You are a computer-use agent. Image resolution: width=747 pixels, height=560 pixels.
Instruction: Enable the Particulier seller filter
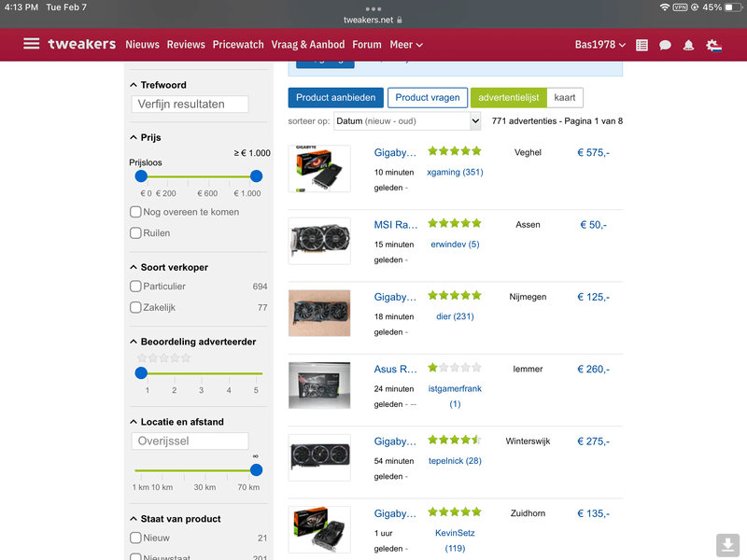[135, 287]
